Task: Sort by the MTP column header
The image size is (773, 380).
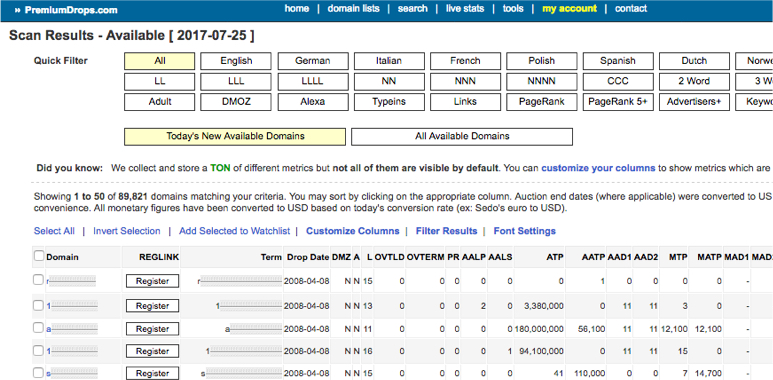Action: [678, 257]
